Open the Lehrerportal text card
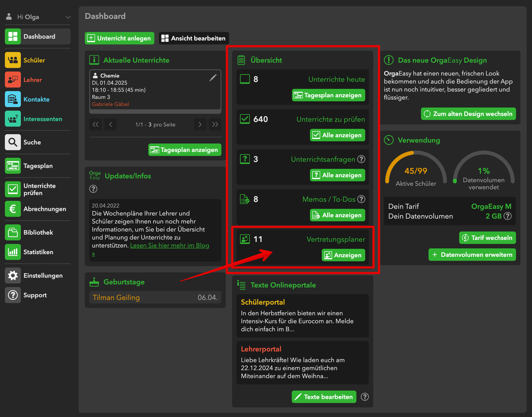532x417 pixels. 302,363
